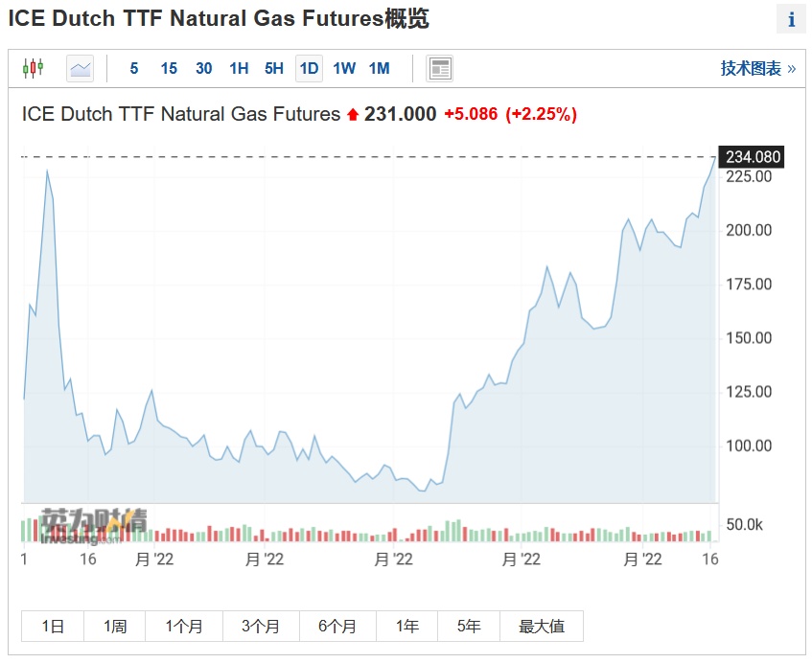812x663 pixels.
Task: Switch to 5H interval
Action: [274, 68]
